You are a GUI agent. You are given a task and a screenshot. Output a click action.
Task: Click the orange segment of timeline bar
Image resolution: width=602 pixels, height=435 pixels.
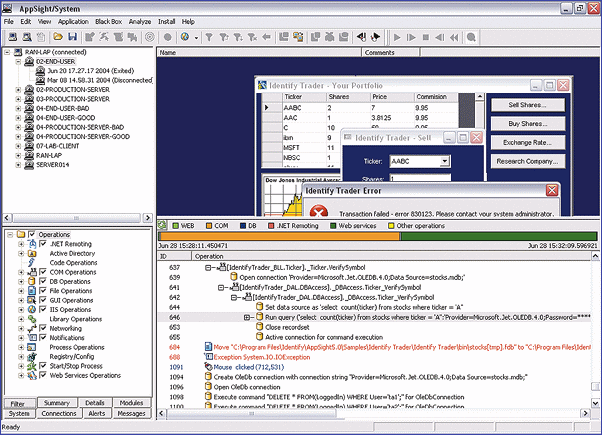(280, 237)
